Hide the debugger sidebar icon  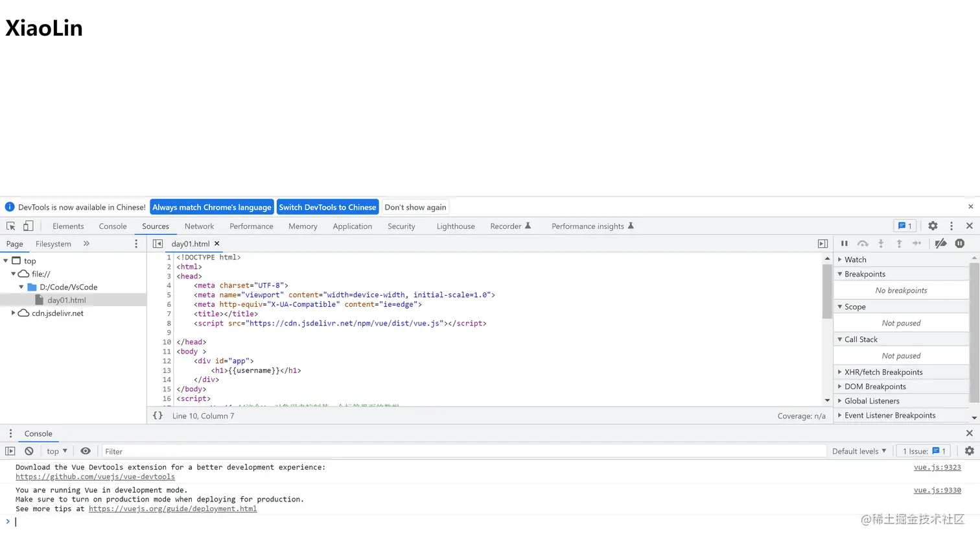pos(822,244)
